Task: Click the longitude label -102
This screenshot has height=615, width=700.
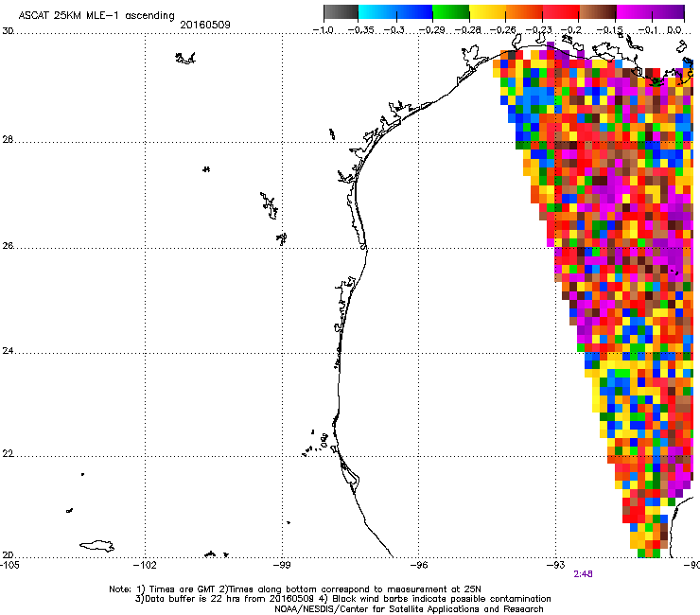Action: click(146, 565)
